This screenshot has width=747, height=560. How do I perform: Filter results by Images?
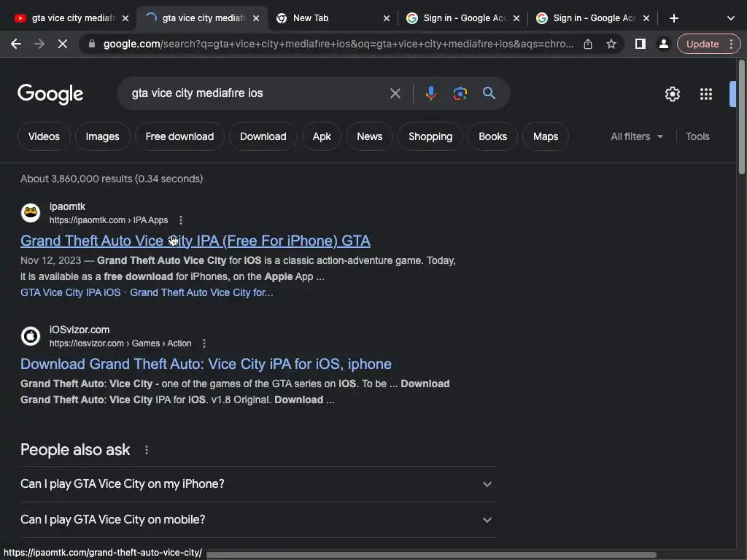tap(102, 136)
